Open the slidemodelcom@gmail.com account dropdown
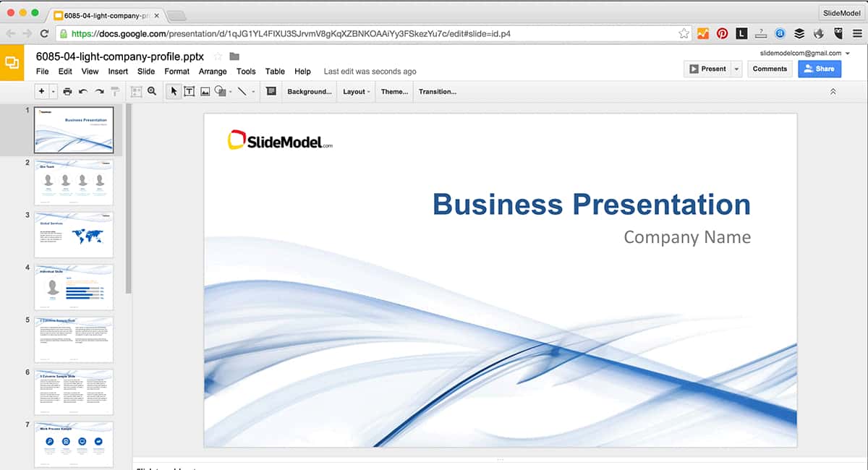This screenshot has width=868, height=470. pos(805,53)
